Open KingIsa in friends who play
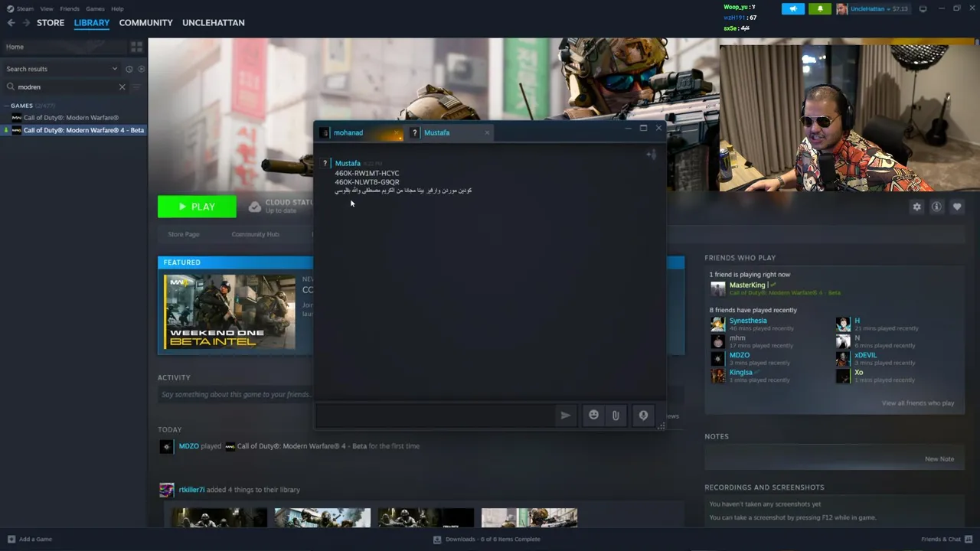Image resolution: width=980 pixels, height=551 pixels. pos(740,373)
